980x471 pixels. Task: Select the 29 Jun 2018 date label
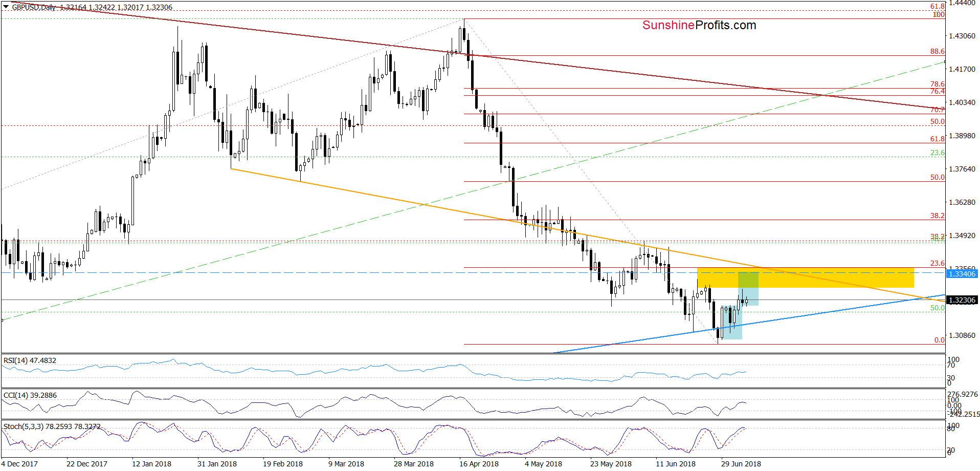(741, 464)
